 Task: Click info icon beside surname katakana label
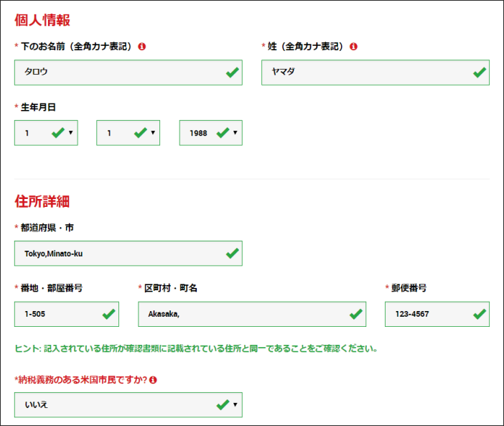353,47
